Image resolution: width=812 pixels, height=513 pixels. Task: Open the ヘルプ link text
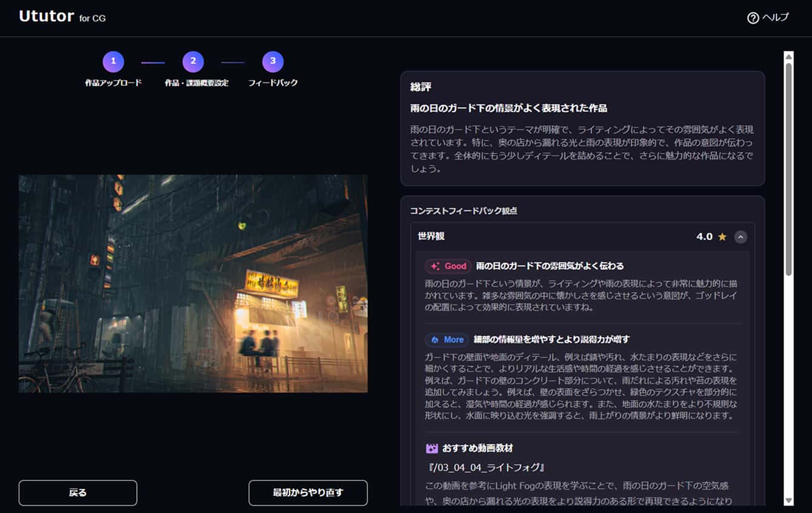coord(776,18)
